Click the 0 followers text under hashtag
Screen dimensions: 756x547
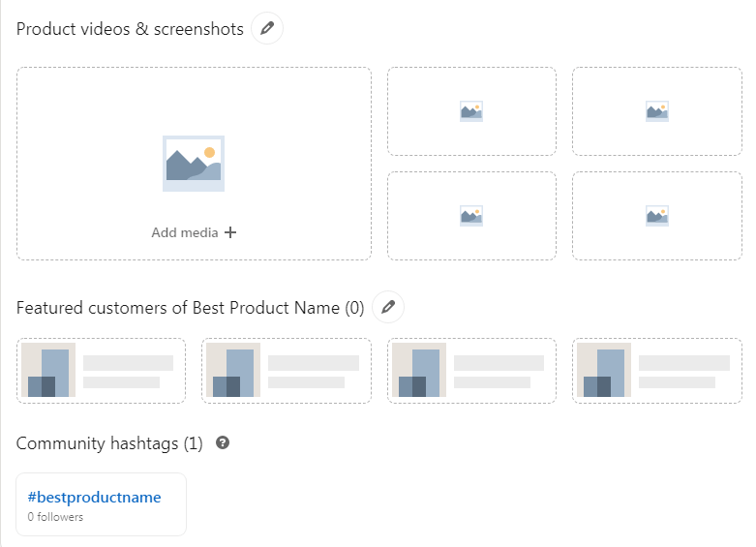pyautogui.click(x=55, y=517)
